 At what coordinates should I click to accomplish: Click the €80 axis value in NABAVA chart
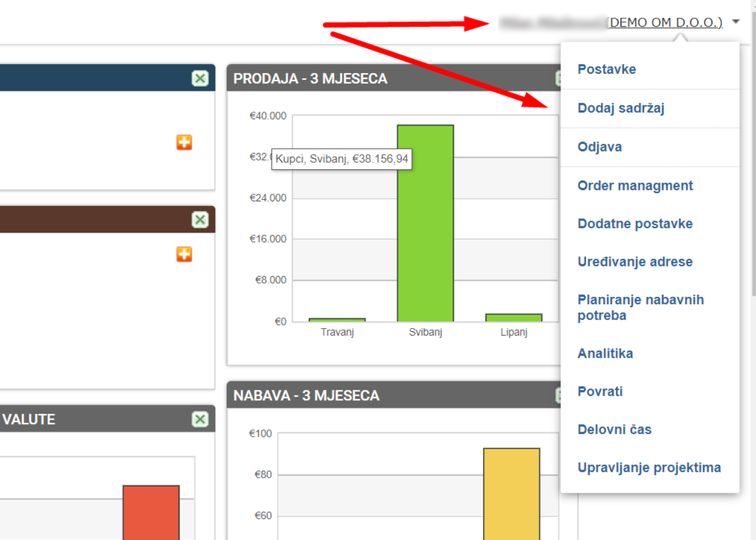263,475
